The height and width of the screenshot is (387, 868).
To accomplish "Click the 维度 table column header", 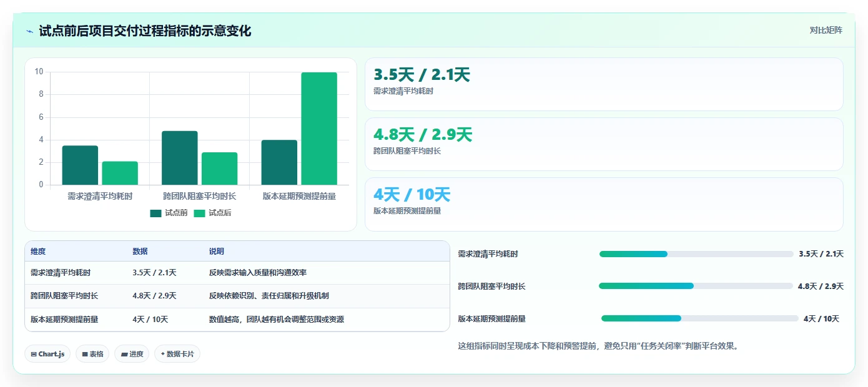I will click(38, 252).
